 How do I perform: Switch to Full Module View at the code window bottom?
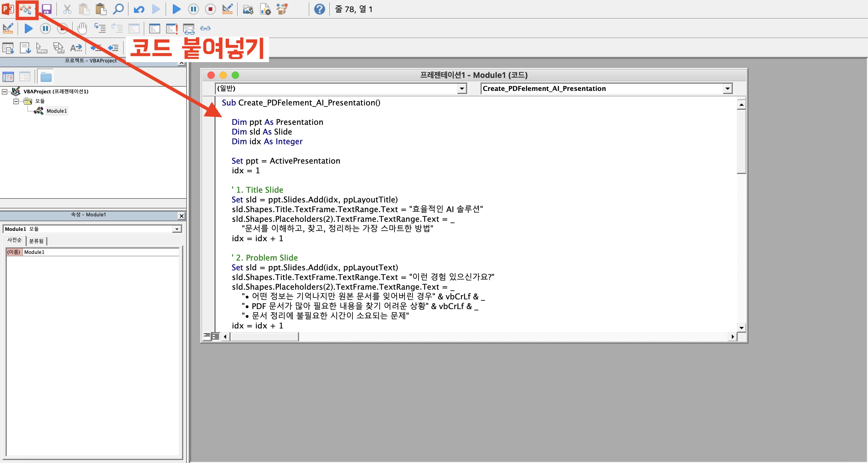216,336
